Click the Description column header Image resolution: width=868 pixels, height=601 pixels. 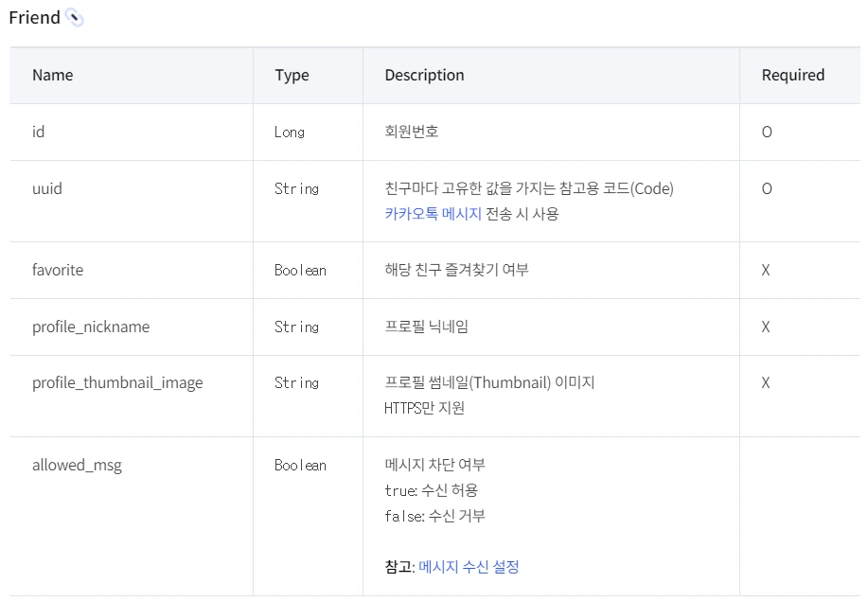pyautogui.click(x=424, y=76)
